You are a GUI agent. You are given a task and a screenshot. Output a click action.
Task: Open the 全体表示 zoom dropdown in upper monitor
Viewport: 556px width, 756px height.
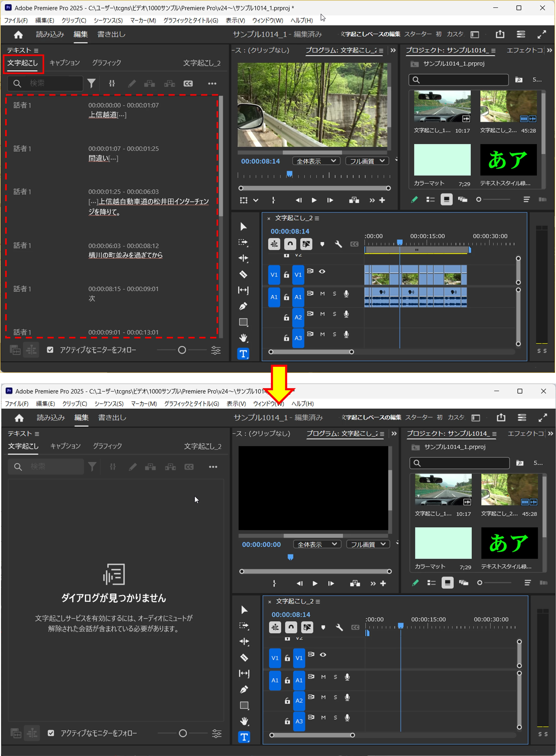(x=316, y=161)
